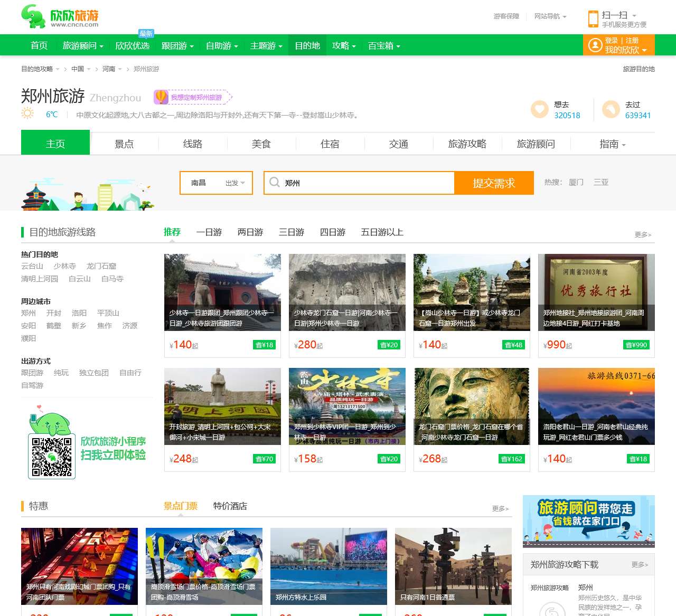Image resolution: width=676 pixels, height=616 pixels.
Task: Click the user avatar login icon
Action: 595,45
